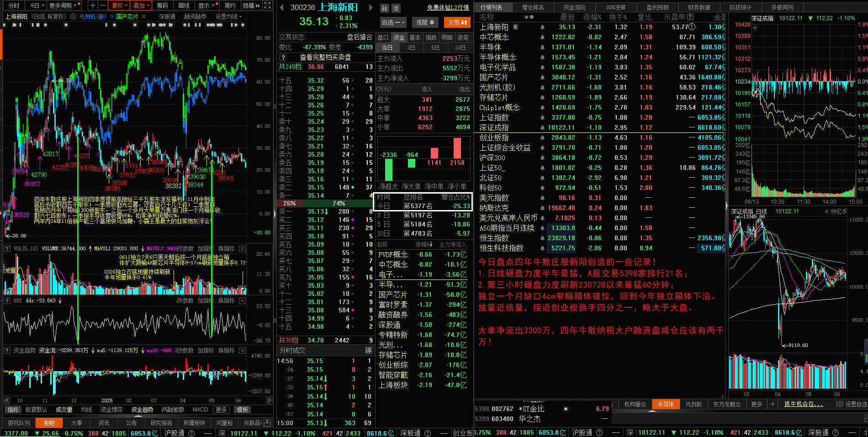This screenshot has height=437, width=868.
Task: Open 更多 indicators list
Action: 221,410
